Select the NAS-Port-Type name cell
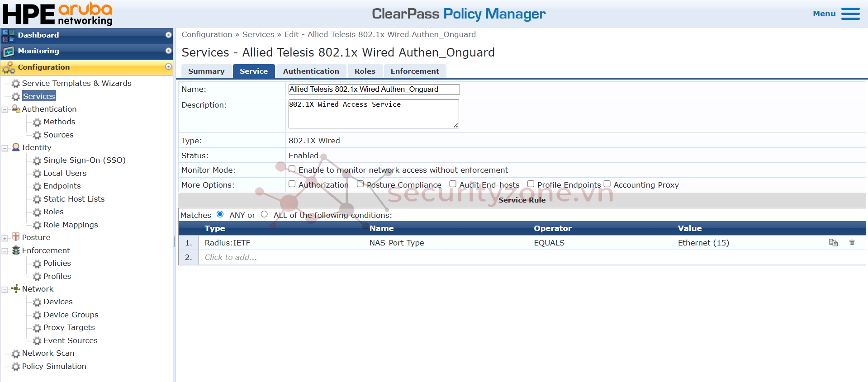Image resolution: width=868 pixels, height=382 pixels. point(397,243)
